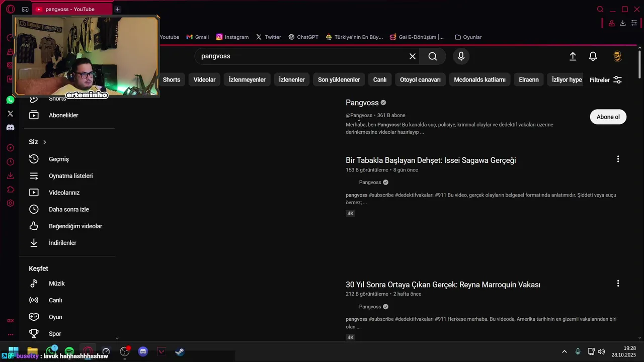This screenshot has height=362, width=644.
Task: Open the Opera GX menu logo
Action: click(10, 9)
